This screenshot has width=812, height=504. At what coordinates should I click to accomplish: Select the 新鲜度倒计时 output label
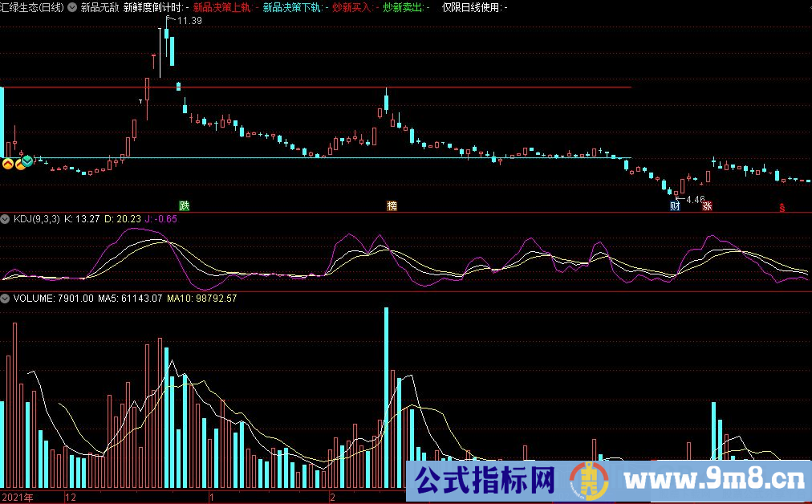click(152, 7)
